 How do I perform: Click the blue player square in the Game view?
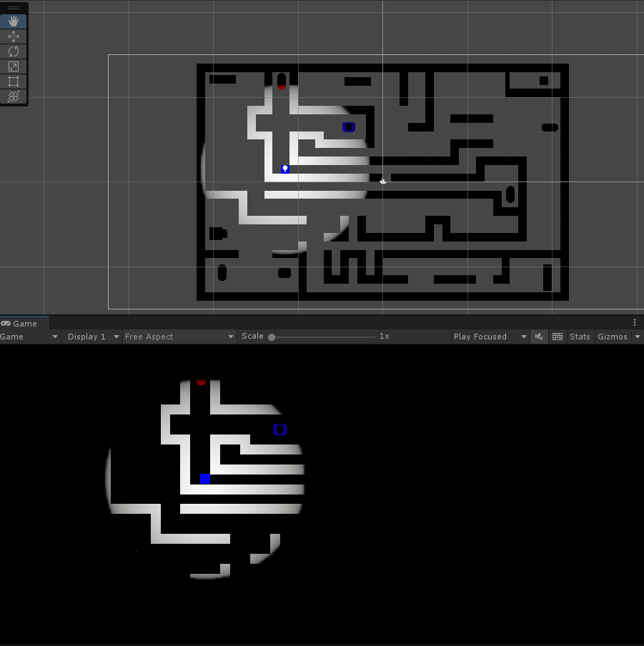click(205, 479)
